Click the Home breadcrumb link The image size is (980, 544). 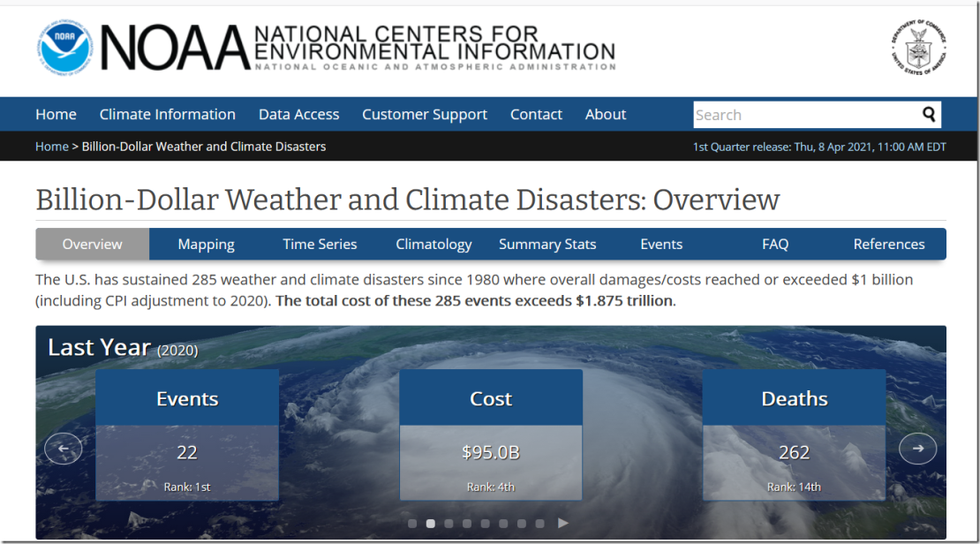[x=51, y=147]
